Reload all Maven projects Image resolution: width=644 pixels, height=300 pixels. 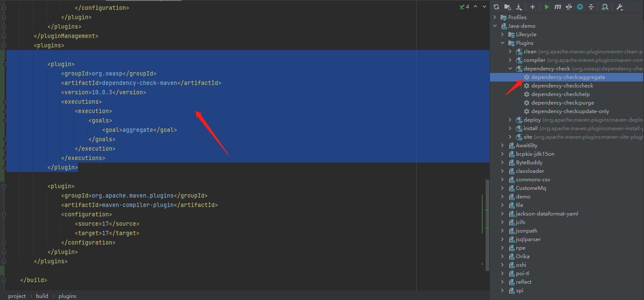coord(496,7)
